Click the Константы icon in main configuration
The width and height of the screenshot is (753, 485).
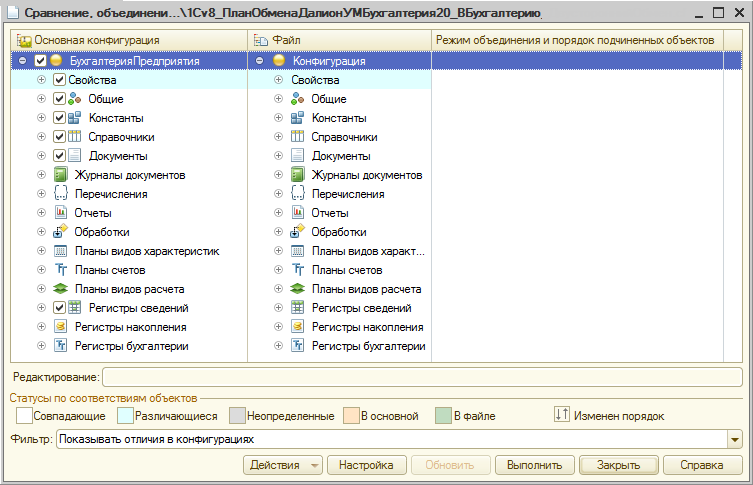[x=74, y=118]
